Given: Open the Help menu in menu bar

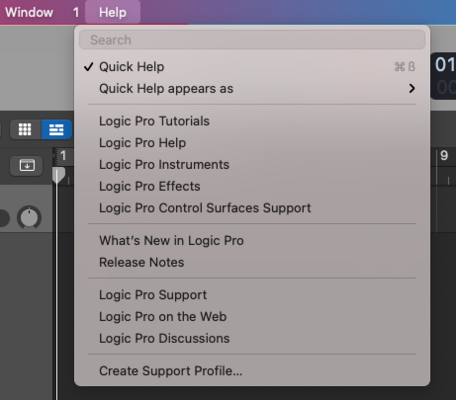Looking at the screenshot, I should pyautogui.click(x=113, y=12).
